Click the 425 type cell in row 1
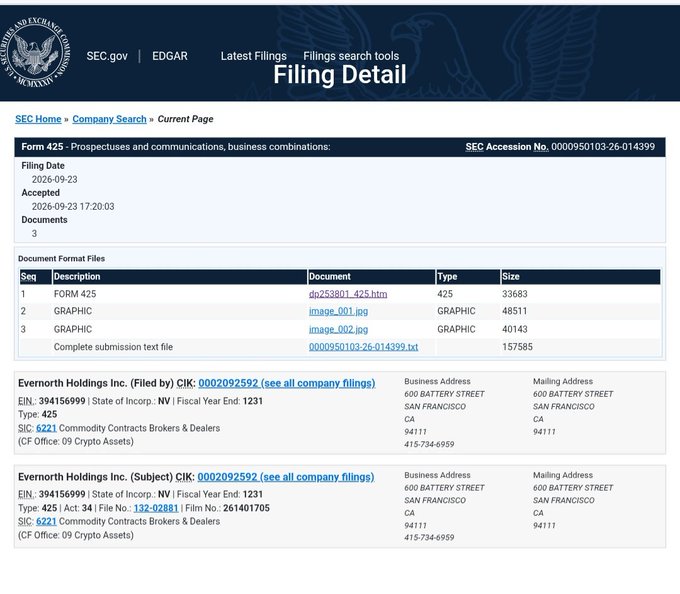 pos(445,294)
